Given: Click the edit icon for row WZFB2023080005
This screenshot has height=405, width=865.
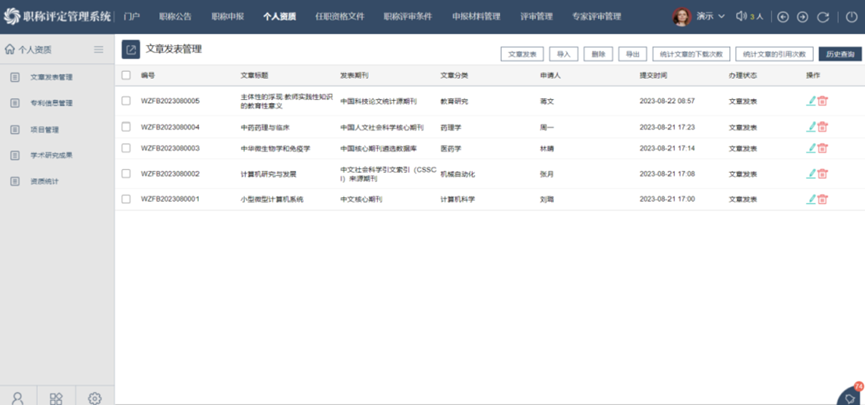Looking at the screenshot, I should pyautogui.click(x=811, y=101).
